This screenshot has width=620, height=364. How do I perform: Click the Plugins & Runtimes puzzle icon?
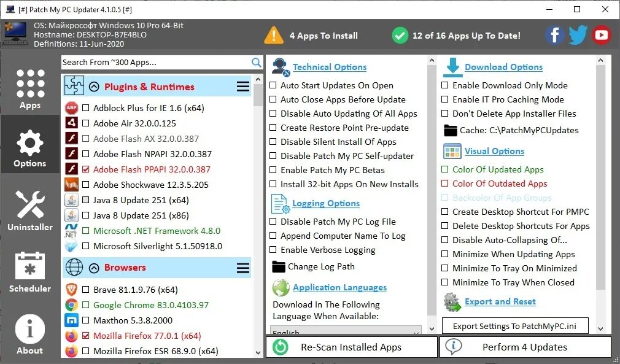[x=74, y=86]
